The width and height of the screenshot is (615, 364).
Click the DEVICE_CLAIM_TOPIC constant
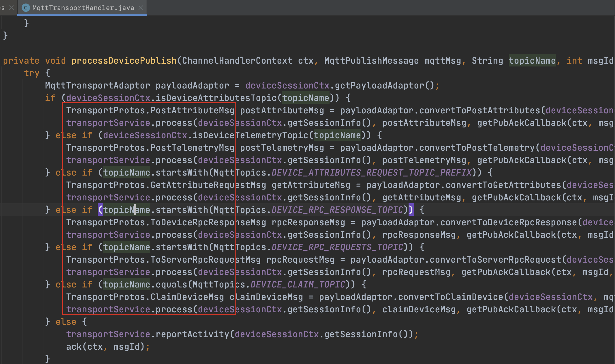tap(298, 285)
